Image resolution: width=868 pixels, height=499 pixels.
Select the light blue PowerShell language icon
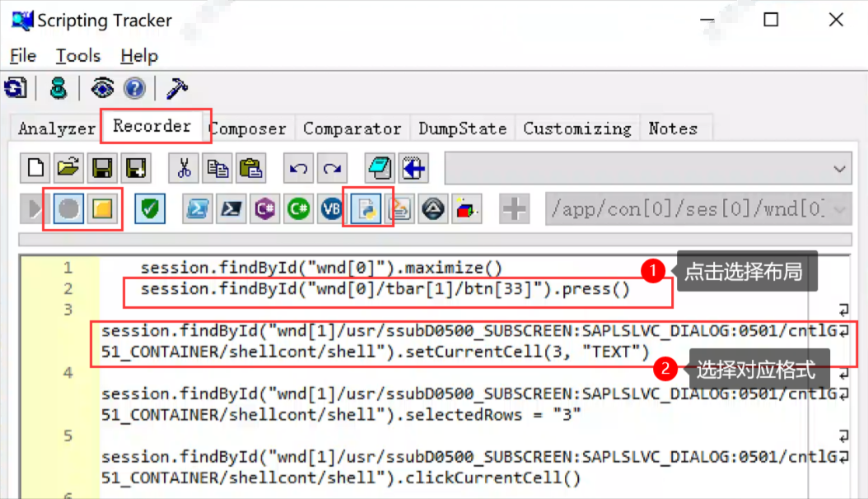tap(198, 209)
